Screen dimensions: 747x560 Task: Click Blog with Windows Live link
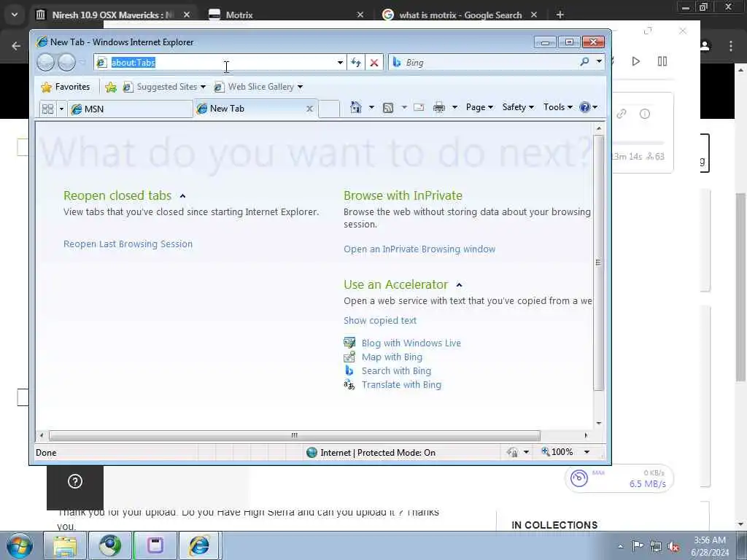point(411,343)
